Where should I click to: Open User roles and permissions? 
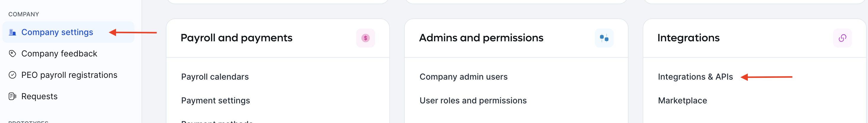click(473, 101)
